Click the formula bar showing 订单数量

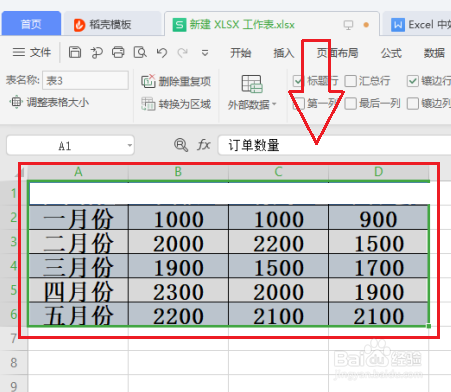(x=334, y=145)
